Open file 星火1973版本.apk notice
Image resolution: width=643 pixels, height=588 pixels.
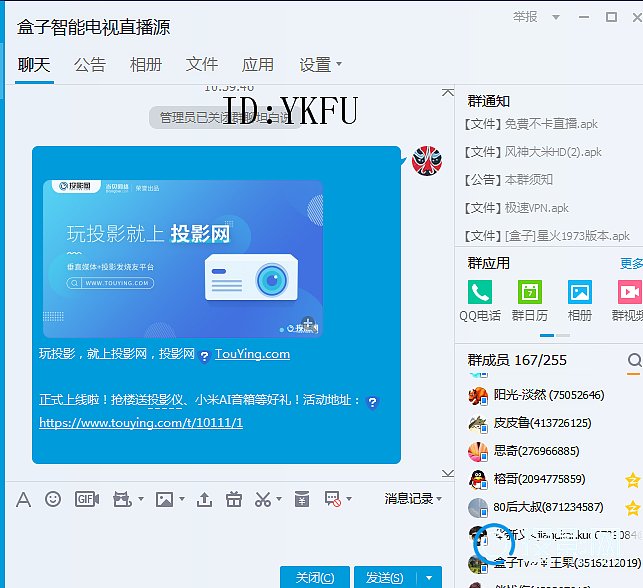coord(547,236)
